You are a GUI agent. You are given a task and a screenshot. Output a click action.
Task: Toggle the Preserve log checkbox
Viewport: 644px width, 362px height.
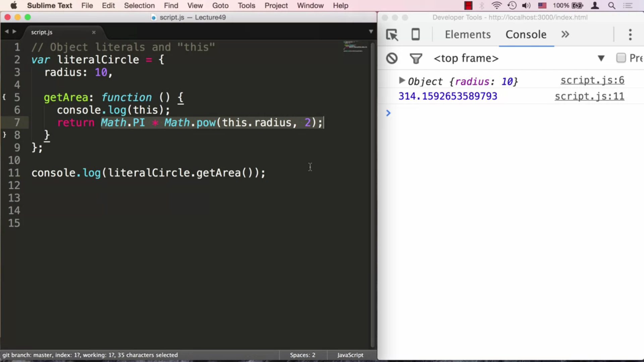pos(621,58)
